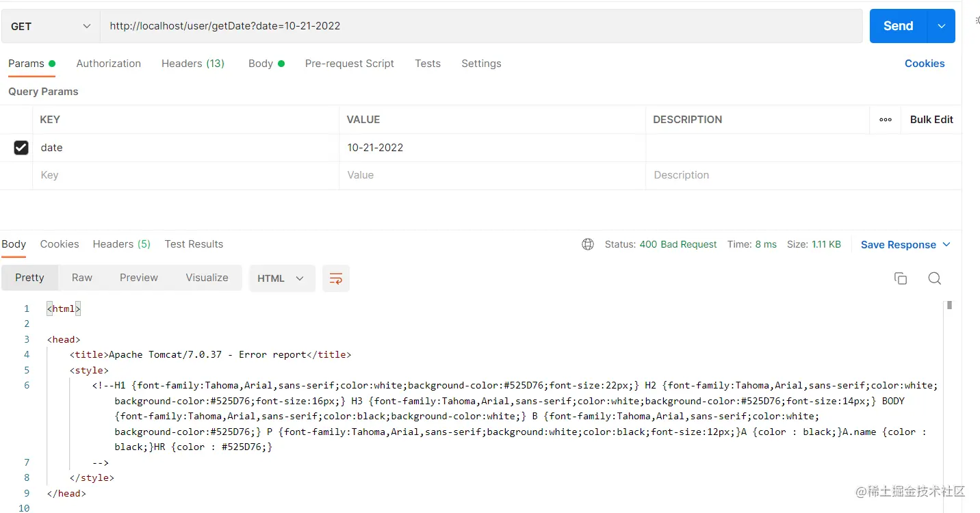Open the GET method dropdown
The height and width of the screenshot is (513, 980).
[51, 26]
